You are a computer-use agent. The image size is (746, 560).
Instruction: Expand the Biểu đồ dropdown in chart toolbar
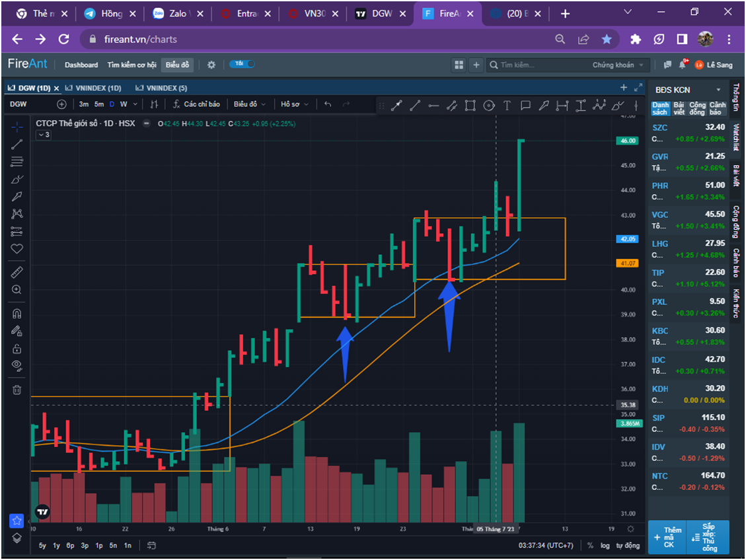(x=249, y=104)
